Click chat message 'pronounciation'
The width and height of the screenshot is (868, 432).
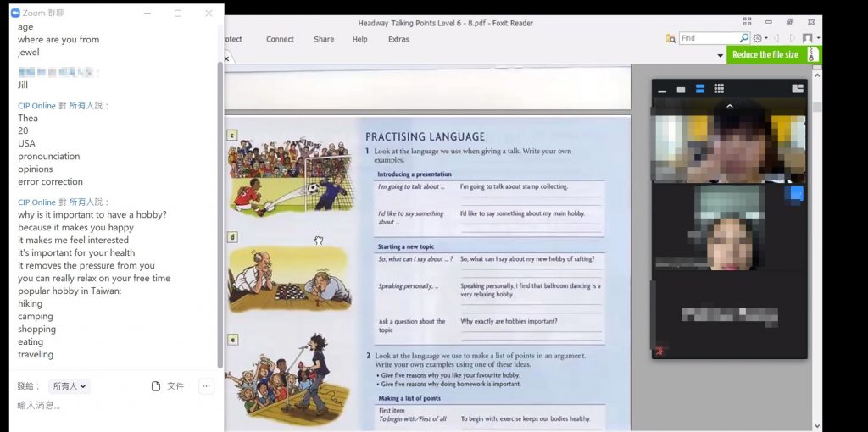point(48,156)
